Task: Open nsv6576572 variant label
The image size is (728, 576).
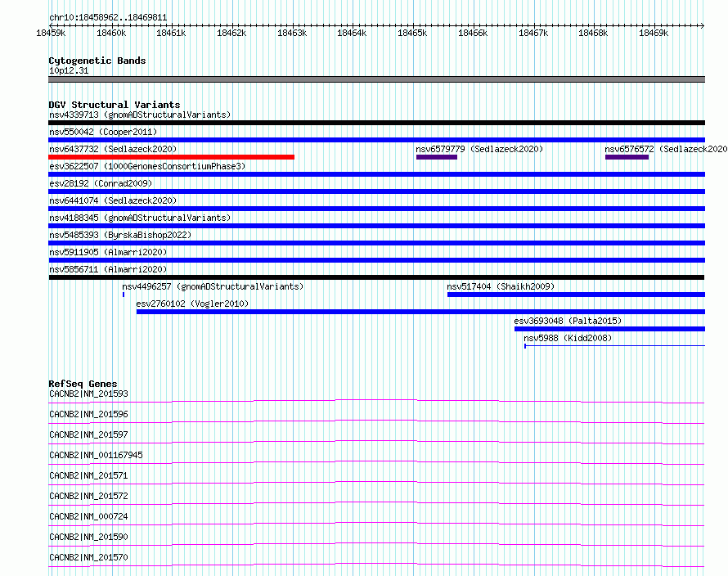Action: [666, 149]
